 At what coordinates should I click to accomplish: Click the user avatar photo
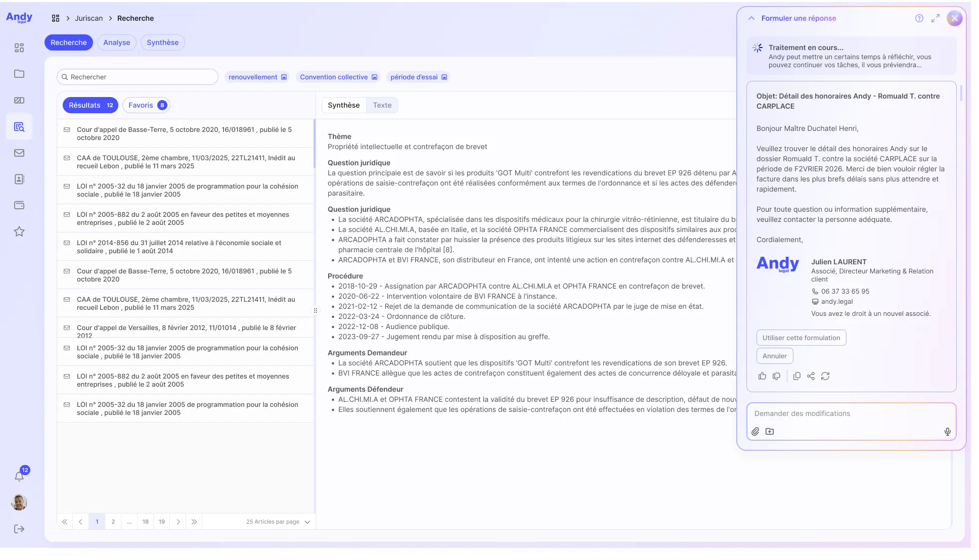(x=19, y=502)
